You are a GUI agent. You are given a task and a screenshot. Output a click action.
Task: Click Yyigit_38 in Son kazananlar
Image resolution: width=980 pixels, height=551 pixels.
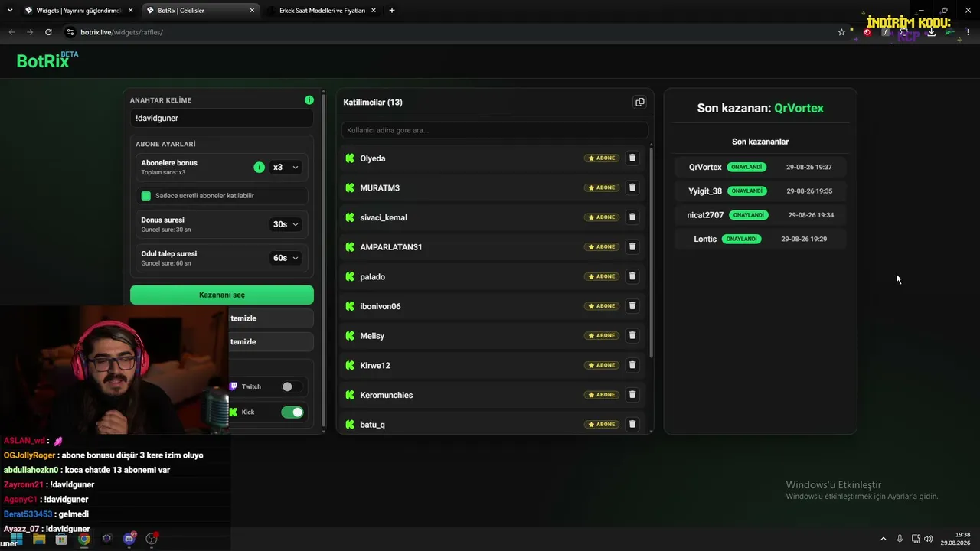pos(705,191)
